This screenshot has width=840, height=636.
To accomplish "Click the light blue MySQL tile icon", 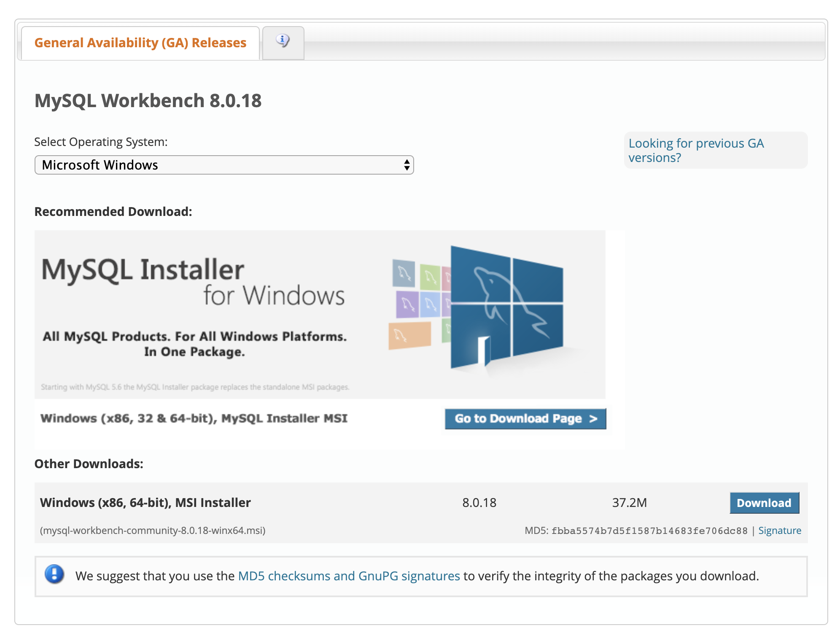I will 430,304.
